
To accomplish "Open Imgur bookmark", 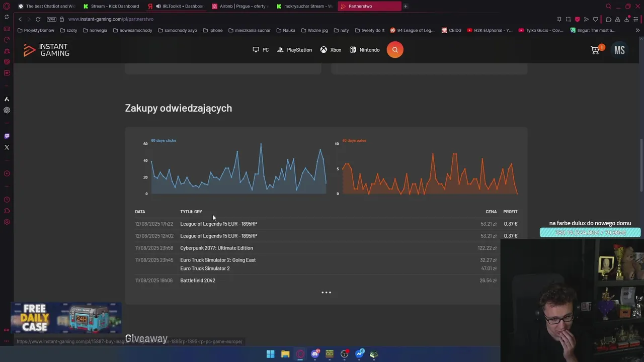I will 593,30.
